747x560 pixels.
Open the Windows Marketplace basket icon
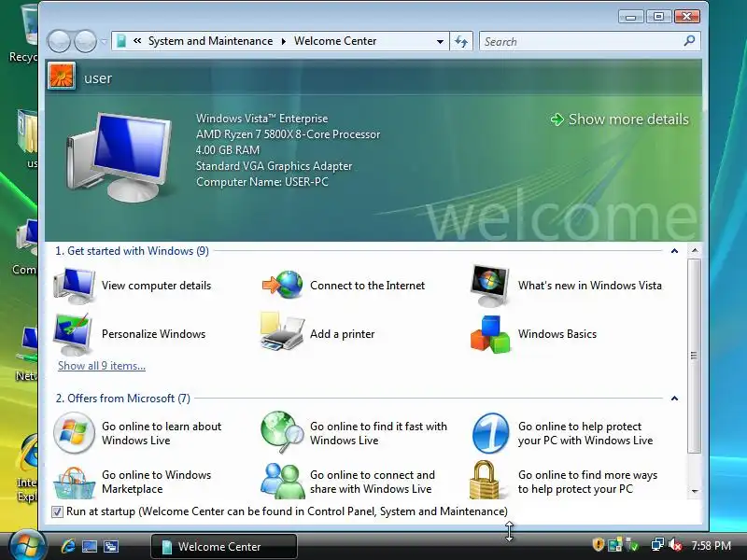(x=74, y=482)
